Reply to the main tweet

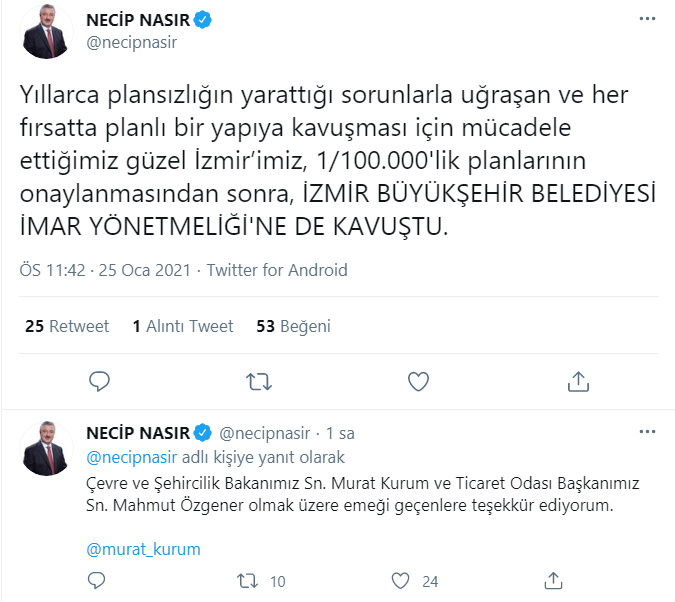[x=98, y=381]
